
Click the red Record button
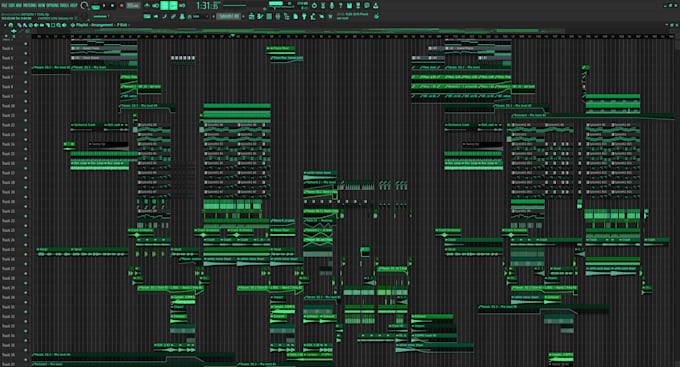(121, 6)
